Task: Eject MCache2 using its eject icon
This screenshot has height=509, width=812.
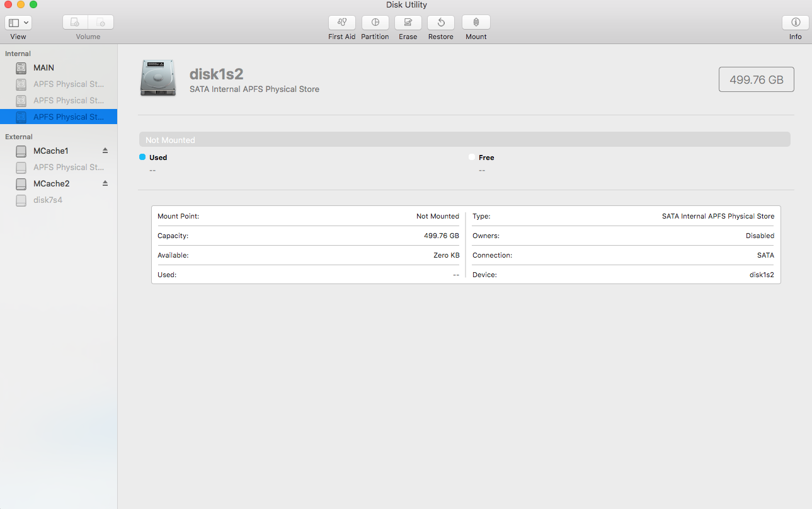Action: [x=105, y=183]
